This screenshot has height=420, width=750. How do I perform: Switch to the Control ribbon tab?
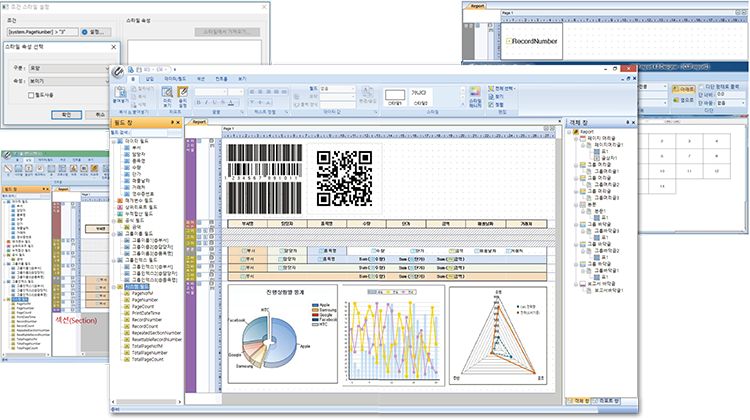[221, 79]
